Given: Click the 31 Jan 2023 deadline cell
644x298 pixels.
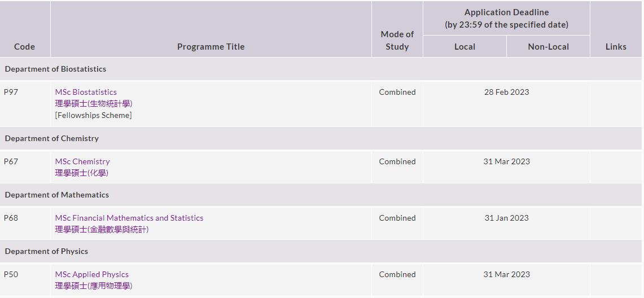Looking at the screenshot, I should pos(506,218).
